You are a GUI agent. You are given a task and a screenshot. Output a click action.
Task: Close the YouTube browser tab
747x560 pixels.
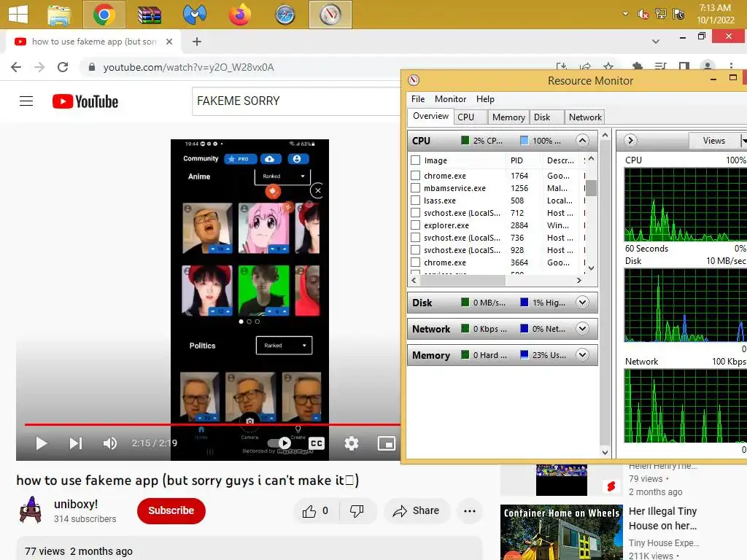(x=169, y=42)
